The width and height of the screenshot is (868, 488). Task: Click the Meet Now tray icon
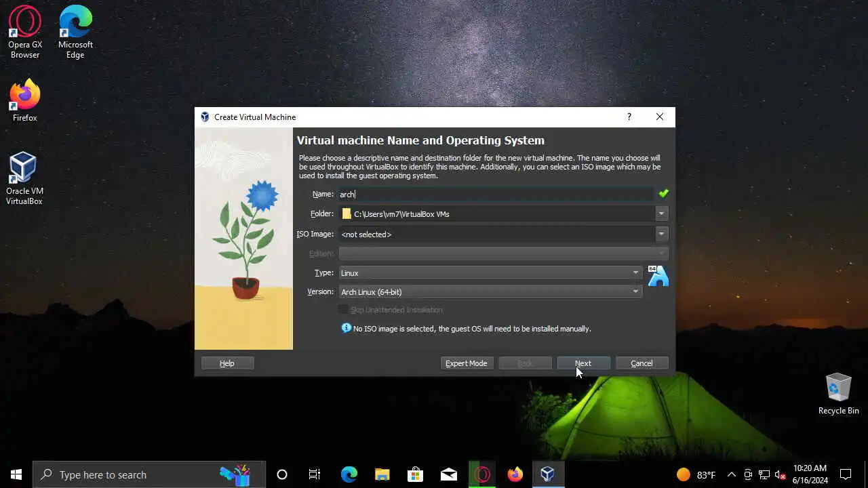(748, 474)
